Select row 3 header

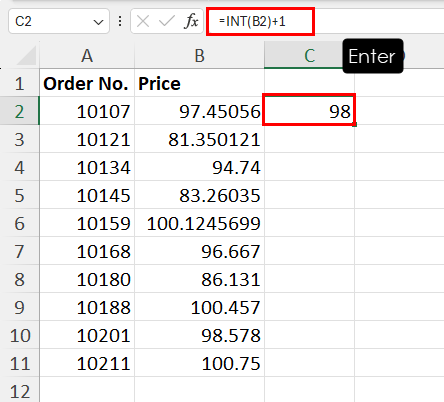click(20, 139)
